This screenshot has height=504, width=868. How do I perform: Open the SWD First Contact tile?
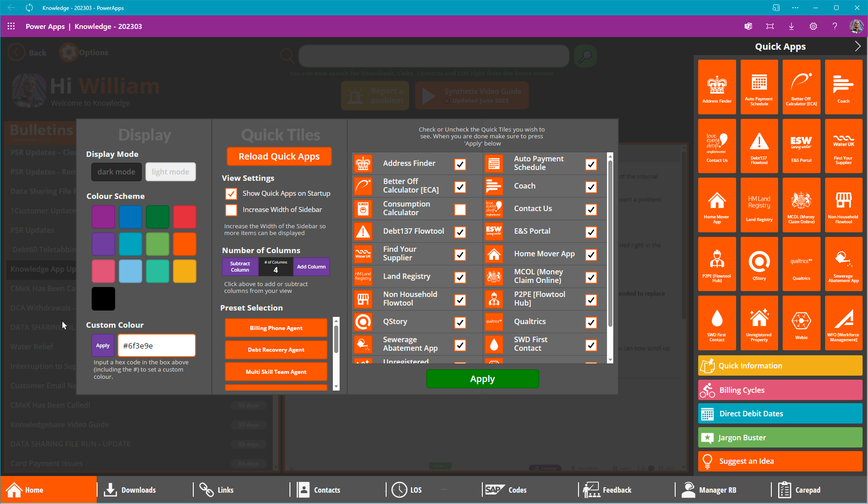(x=717, y=323)
